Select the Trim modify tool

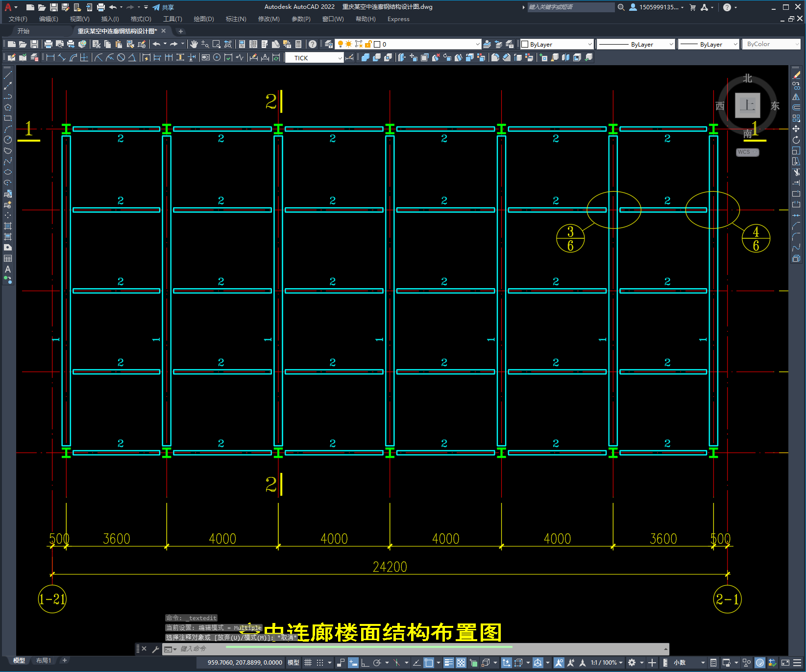pyautogui.click(x=796, y=172)
